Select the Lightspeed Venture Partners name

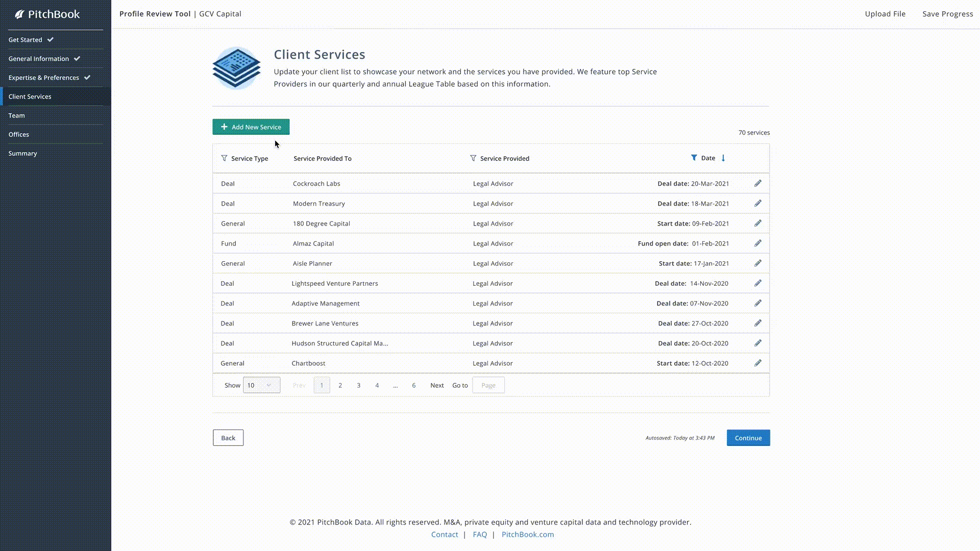pos(335,283)
